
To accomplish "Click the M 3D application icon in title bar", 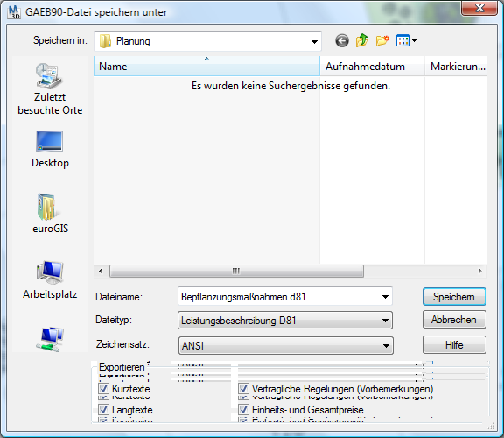I will pyautogui.click(x=14, y=12).
